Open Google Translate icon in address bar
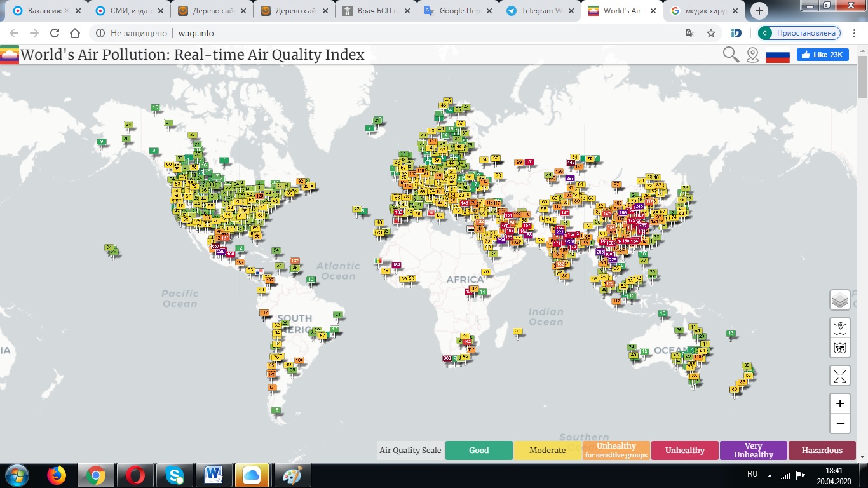Viewport: 868px width, 488px height. coord(691,33)
